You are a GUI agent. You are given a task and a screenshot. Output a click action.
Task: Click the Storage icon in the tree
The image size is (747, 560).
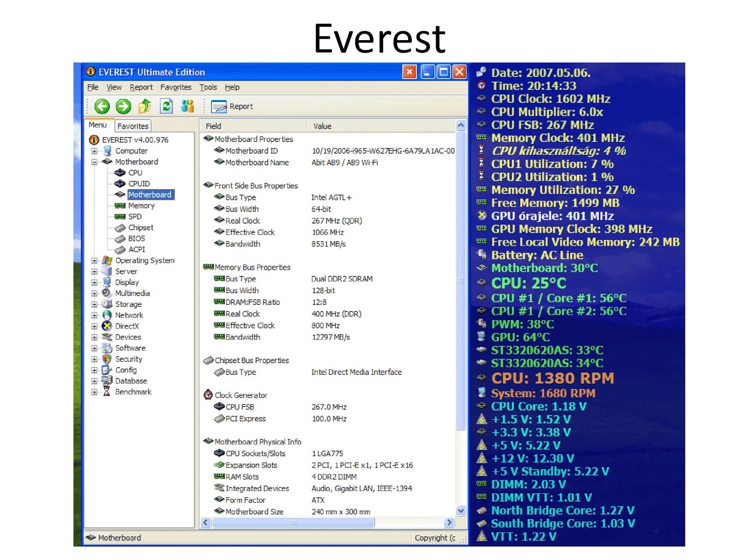[107, 304]
